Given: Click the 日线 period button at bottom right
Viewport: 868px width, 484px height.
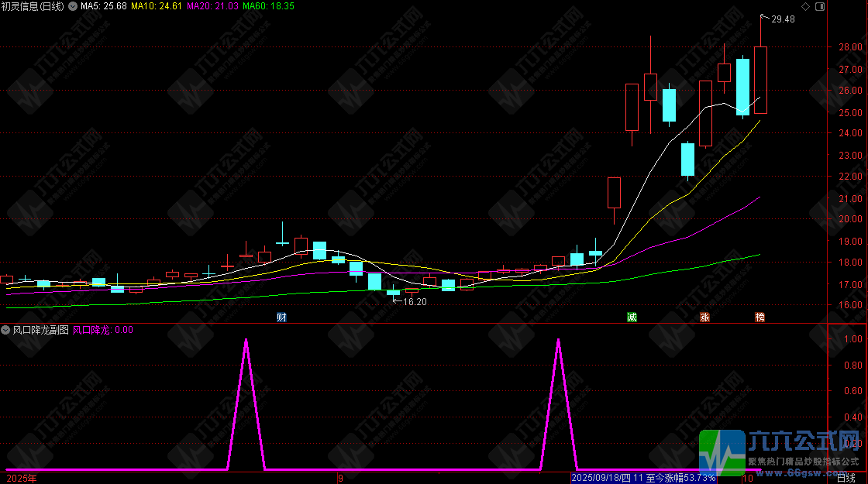Looking at the screenshot, I should (846, 478).
